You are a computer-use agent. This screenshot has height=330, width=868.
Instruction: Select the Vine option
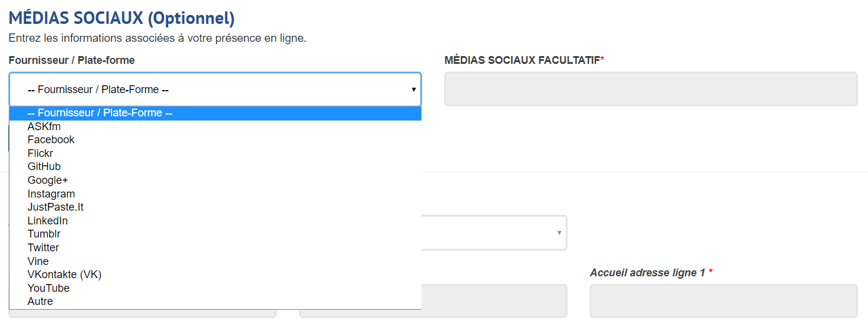38,261
